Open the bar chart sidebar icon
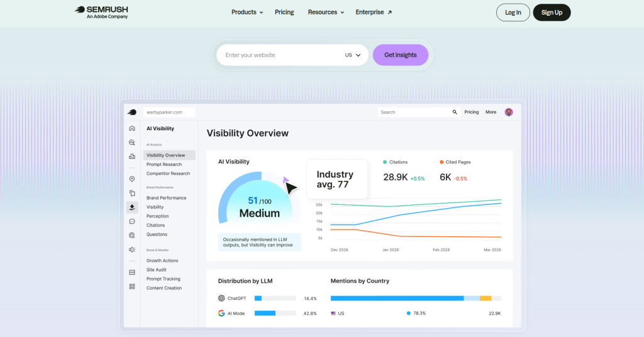Screen dimensions: 644x337 click(132, 157)
